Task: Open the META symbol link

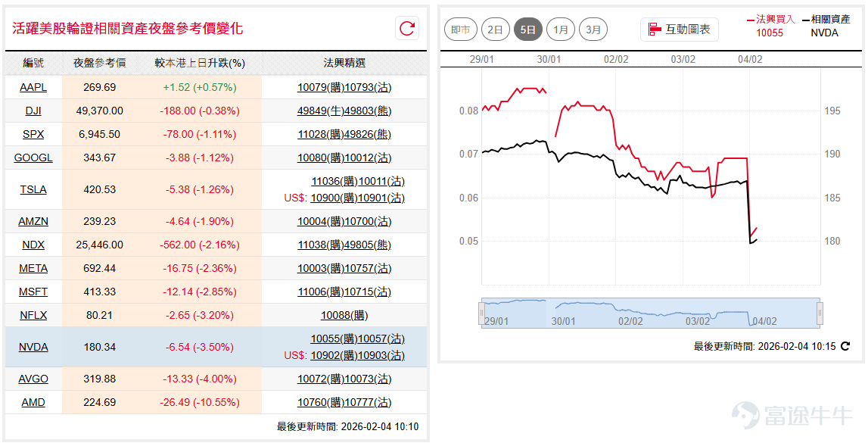Action: tap(33, 269)
